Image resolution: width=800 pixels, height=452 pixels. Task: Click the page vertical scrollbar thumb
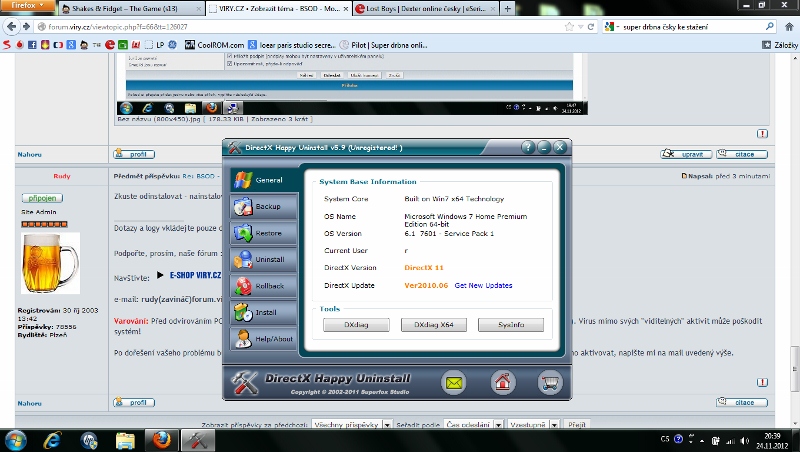[x=794, y=368]
